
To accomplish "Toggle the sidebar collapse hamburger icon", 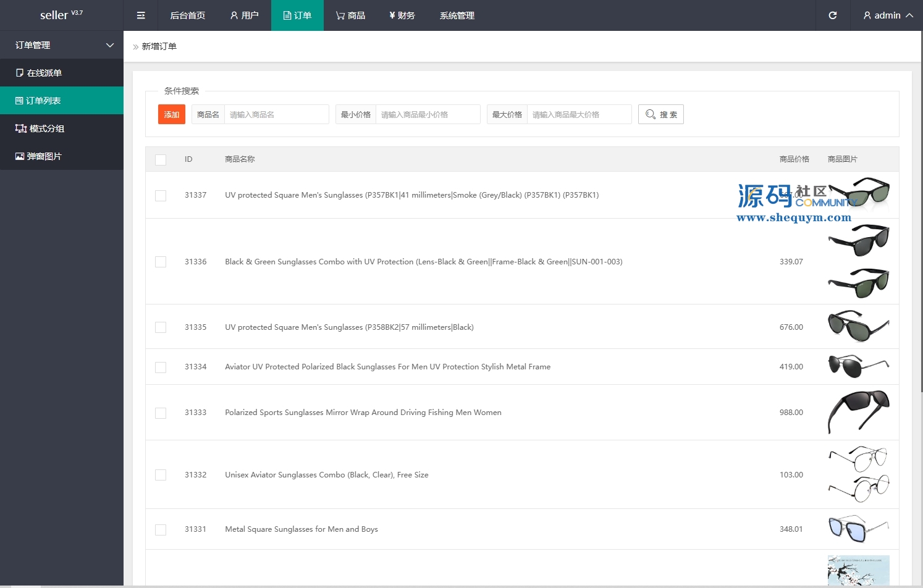I will click(x=141, y=15).
